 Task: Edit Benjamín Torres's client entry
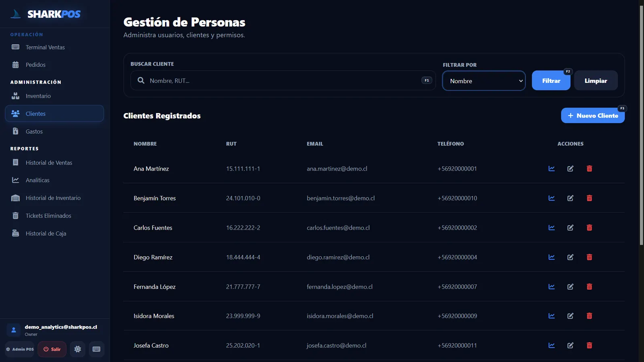coord(570,198)
